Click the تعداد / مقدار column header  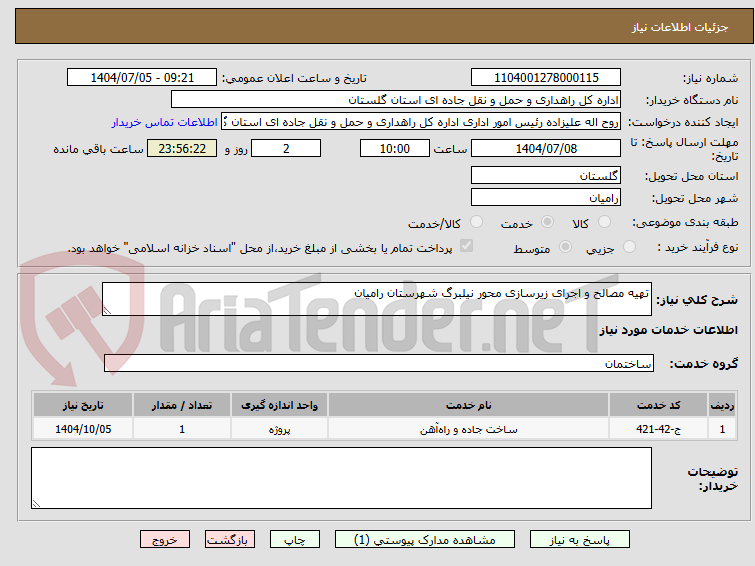click(x=182, y=405)
